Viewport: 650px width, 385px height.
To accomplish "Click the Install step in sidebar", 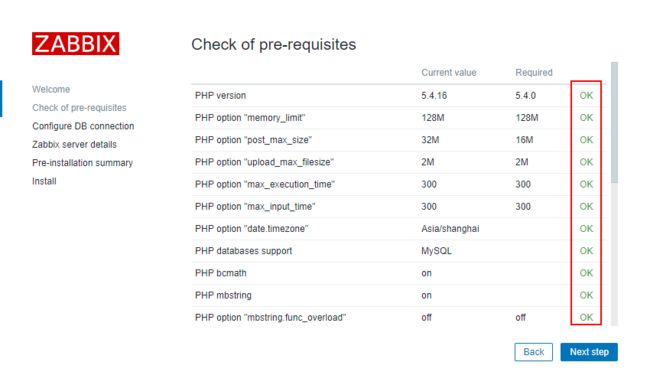I will [x=44, y=181].
